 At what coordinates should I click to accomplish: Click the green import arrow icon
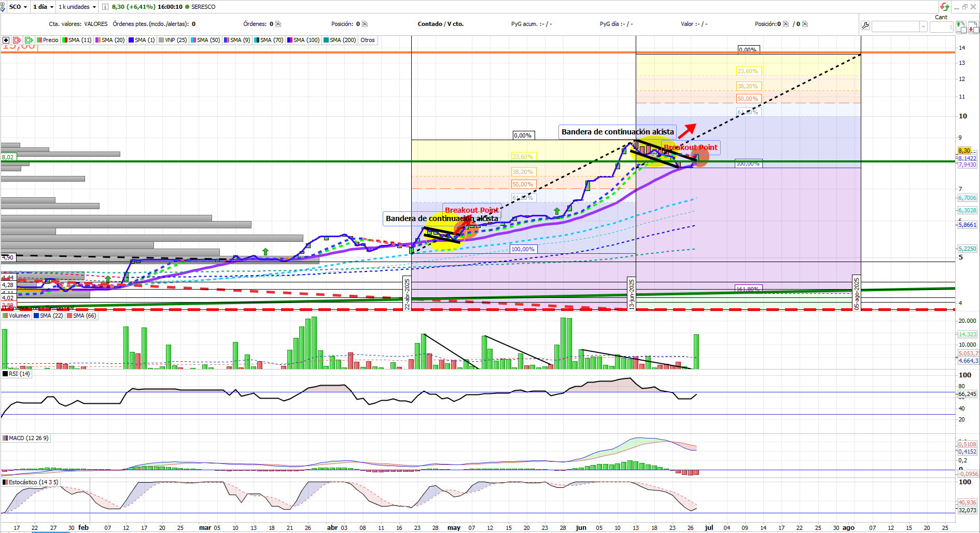(x=29, y=40)
